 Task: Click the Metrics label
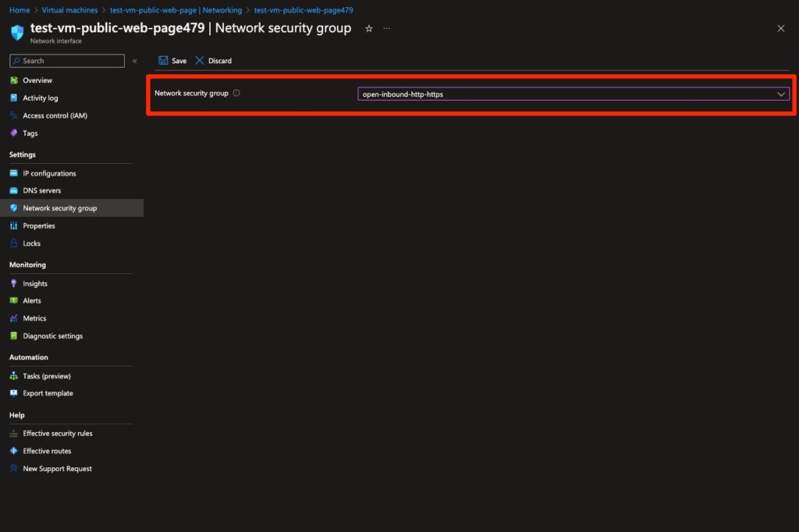[34, 318]
